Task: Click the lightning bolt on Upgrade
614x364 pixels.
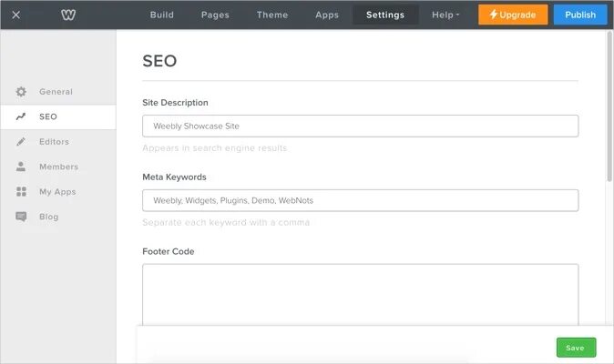Action: coord(494,15)
